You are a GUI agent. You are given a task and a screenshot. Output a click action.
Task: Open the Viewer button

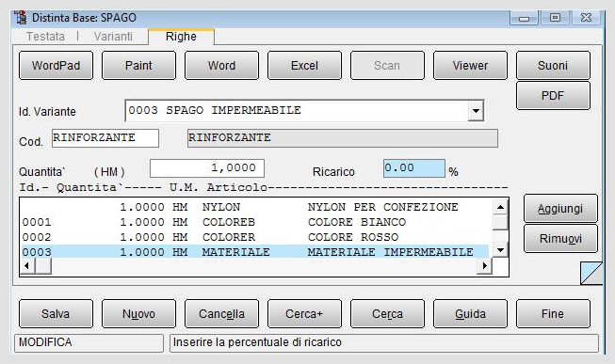coord(470,66)
